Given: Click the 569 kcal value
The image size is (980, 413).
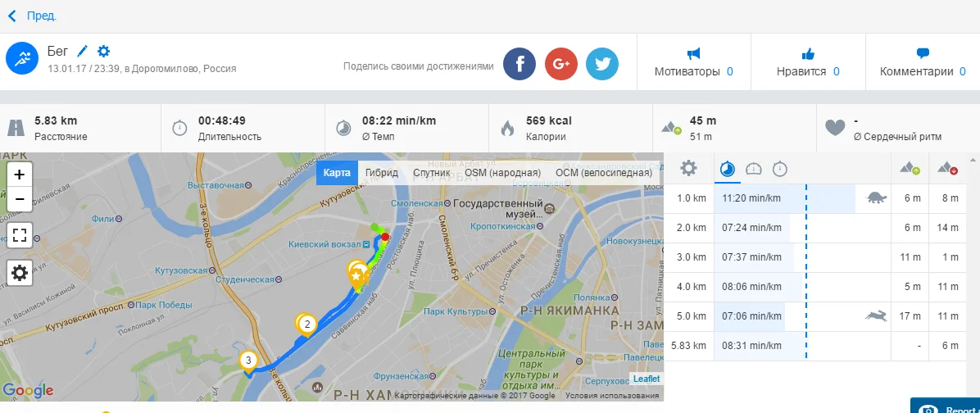Looking at the screenshot, I should coord(549,121).
